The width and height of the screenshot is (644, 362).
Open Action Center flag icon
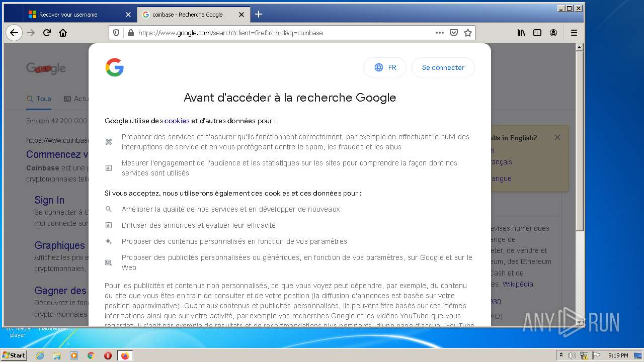596,355
